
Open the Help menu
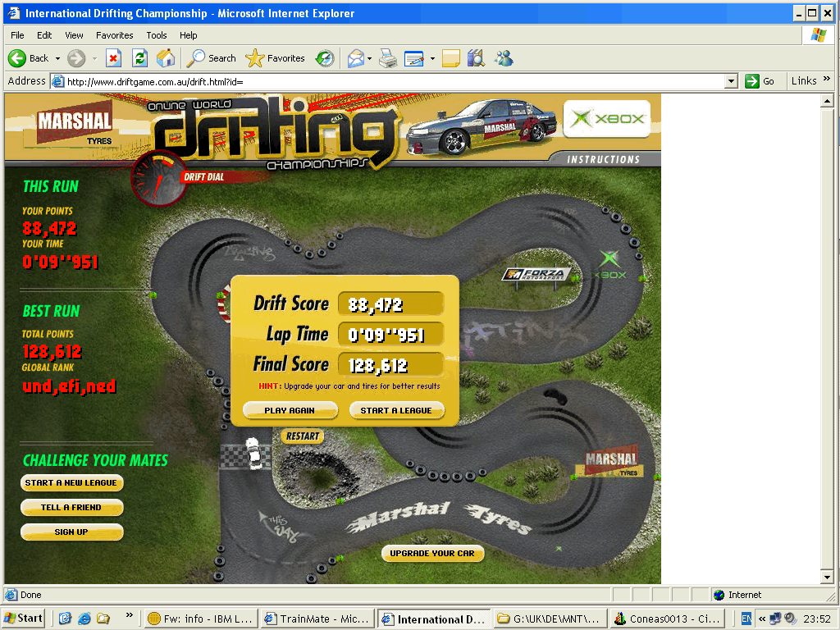tap(188, 35)
